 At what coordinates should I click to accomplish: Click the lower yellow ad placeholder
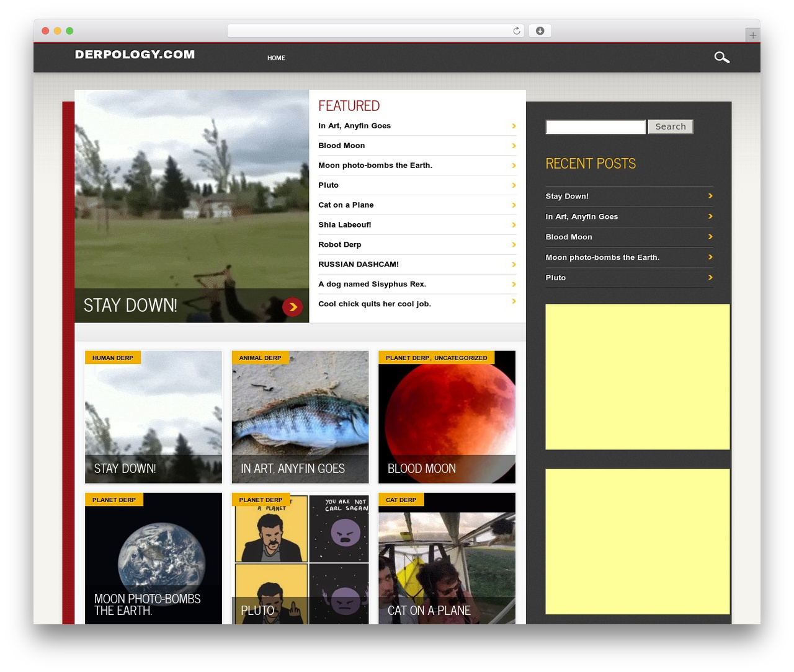pos(637,542)
